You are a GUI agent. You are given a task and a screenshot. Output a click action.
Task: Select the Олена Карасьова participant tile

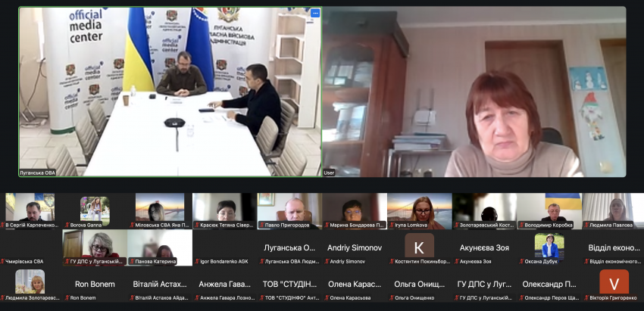(355, 285)
